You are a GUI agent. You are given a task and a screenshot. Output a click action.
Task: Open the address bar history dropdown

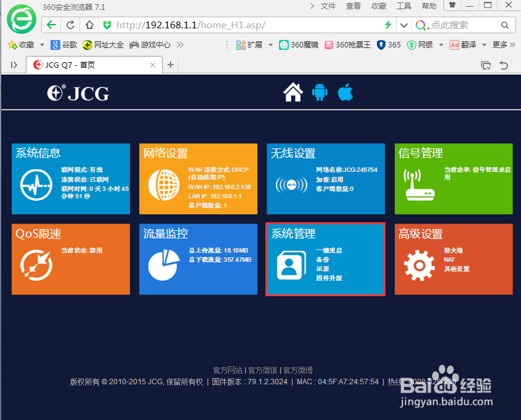pos(403,25)
